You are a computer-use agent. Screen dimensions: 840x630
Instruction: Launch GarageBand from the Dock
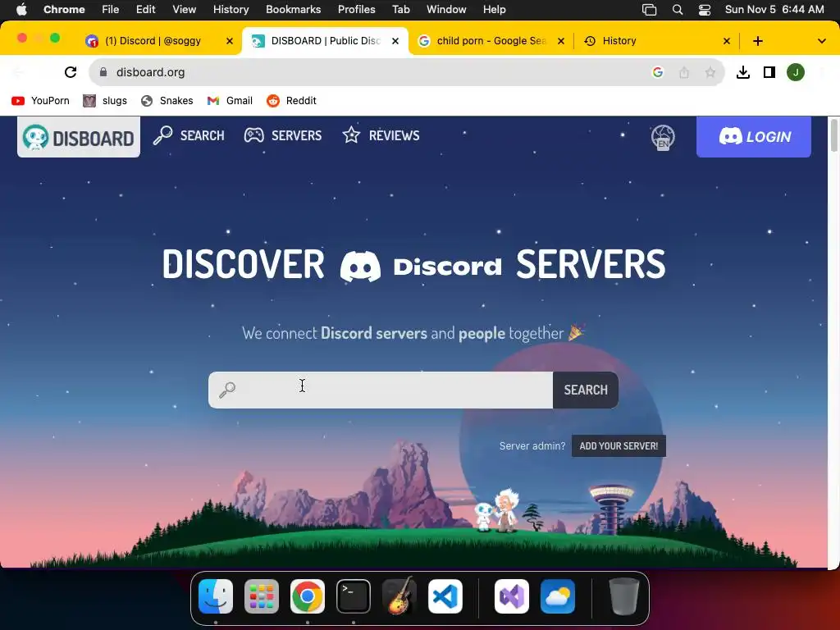click(x=399, y=596)
